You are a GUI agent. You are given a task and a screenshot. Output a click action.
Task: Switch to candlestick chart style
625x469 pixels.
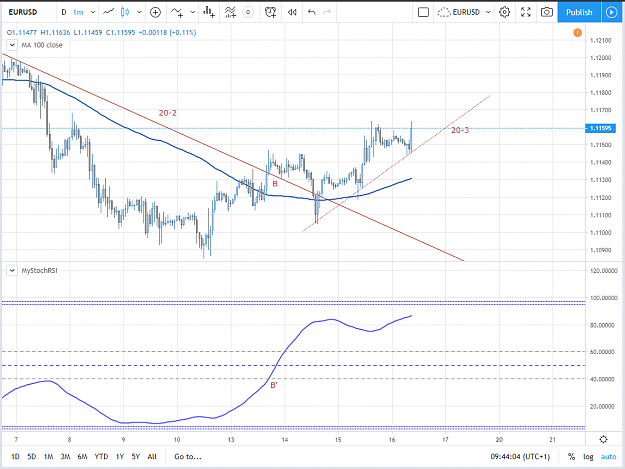pos(125,12)
